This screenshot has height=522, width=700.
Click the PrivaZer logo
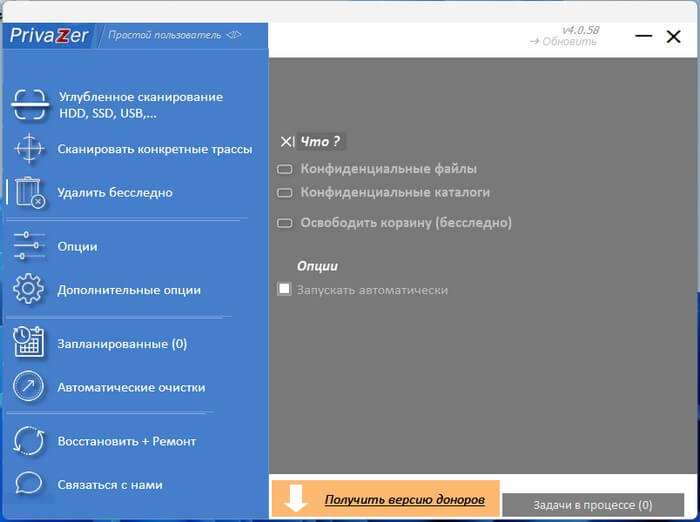tap(49, 35)
